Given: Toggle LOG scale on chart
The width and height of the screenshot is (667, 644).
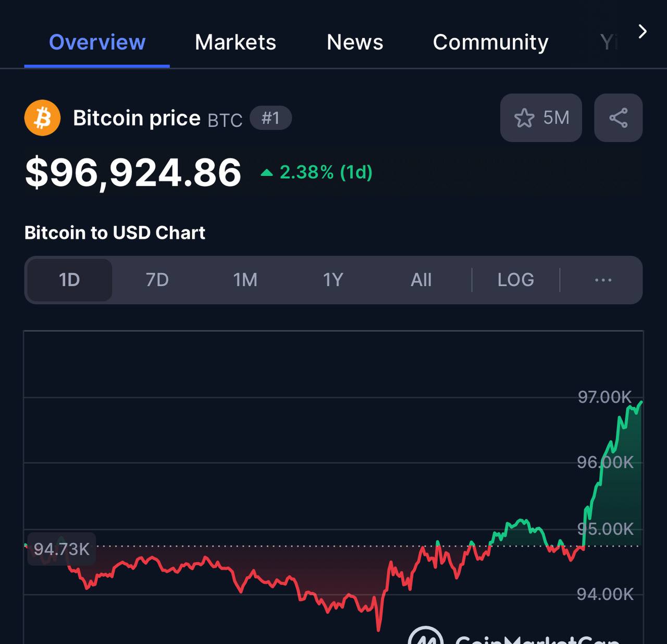Looking at the screenshot, I should (515, 280).
